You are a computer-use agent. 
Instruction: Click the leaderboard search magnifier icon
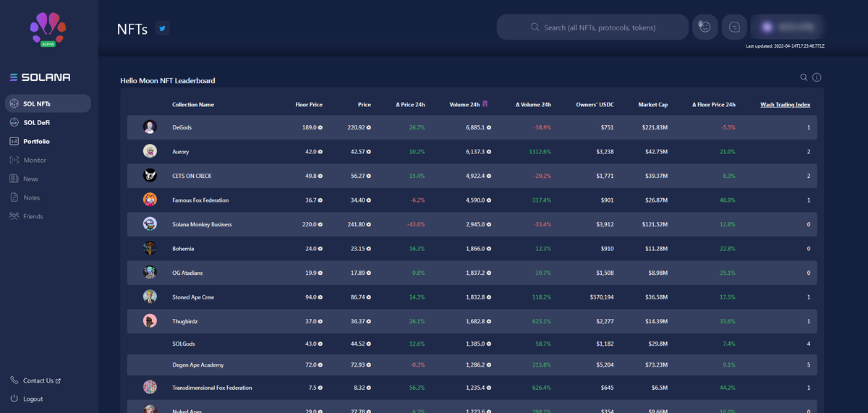[804, 77]
